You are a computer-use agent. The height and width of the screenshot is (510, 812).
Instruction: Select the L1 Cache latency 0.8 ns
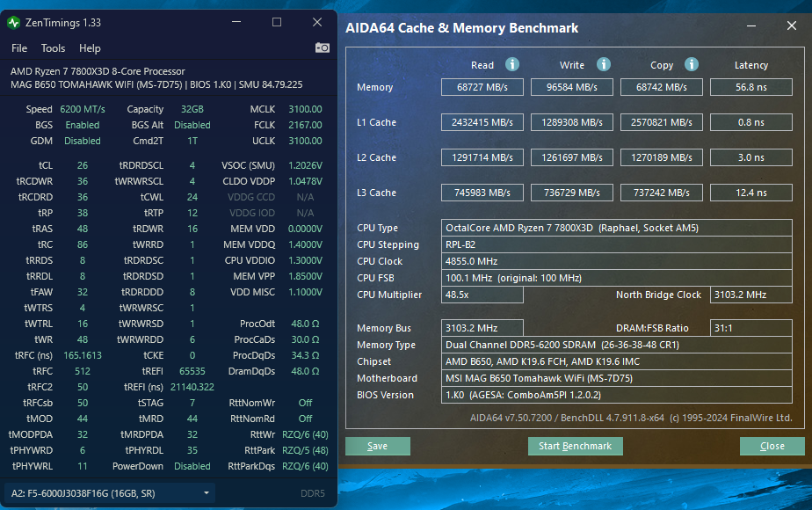(x=750, y=122)
